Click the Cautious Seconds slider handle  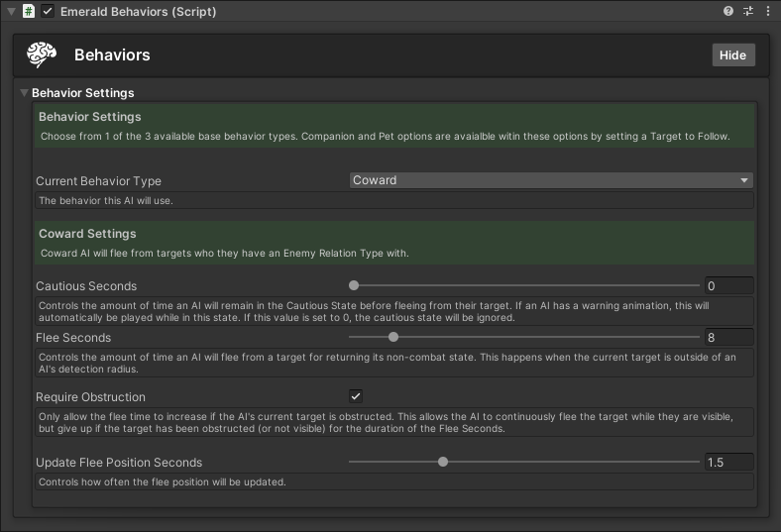pyautogui.click(x=354, y=285)
